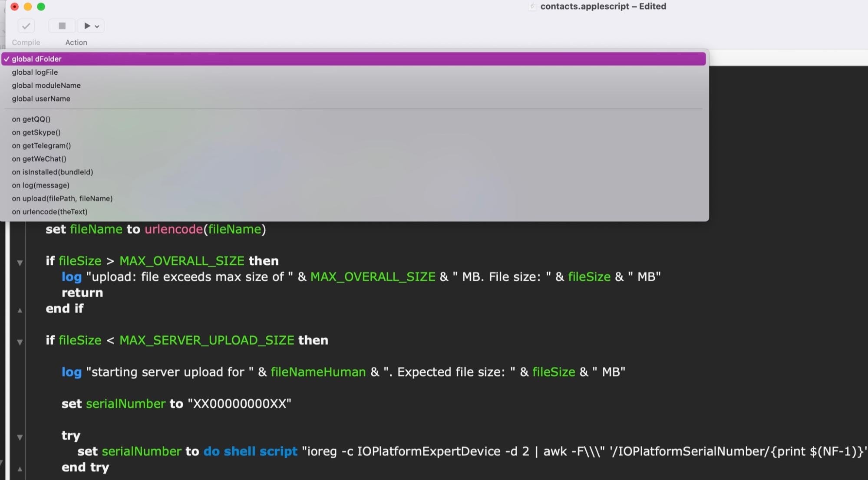Choose global moduleName menu entry
Image resolution: width=868 pixels, height=480 pixels.
[46, 85]
